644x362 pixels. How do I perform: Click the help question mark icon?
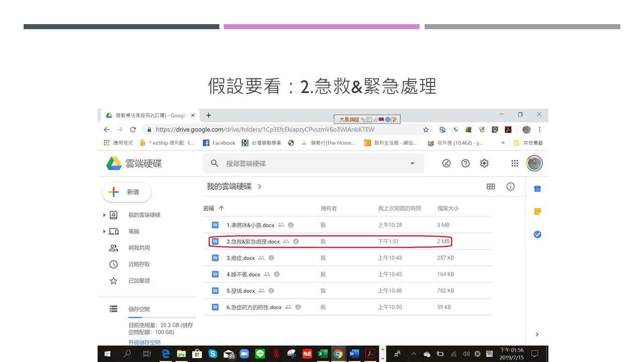pos(465,163)
